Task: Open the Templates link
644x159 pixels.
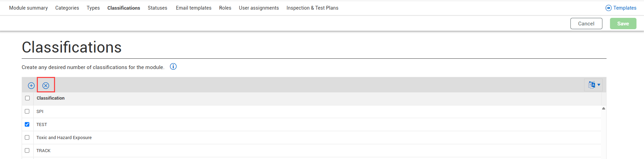Action: tap(625, 8)
